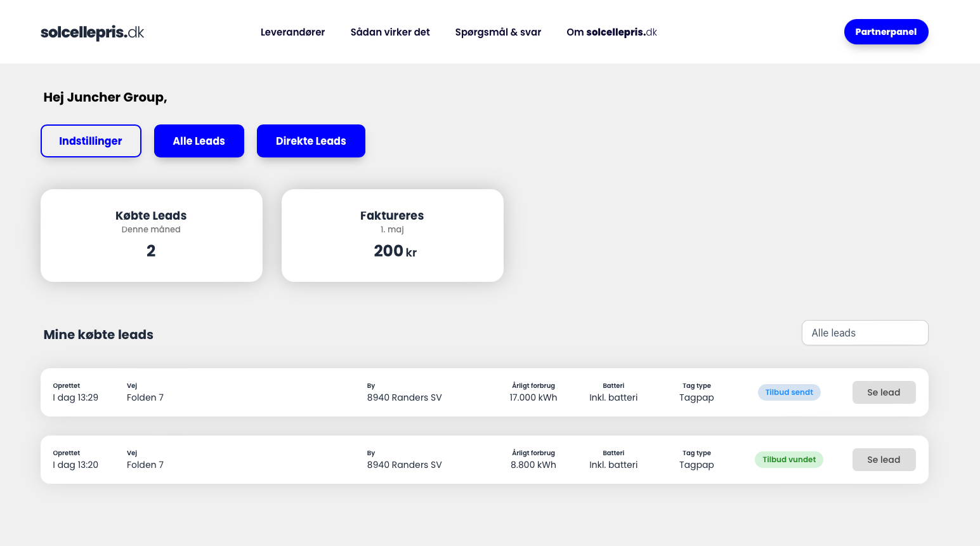Expand the Alle leads filter dropdown
The height and width of the screenshot is (546, 980).
[x=865, y=333]
